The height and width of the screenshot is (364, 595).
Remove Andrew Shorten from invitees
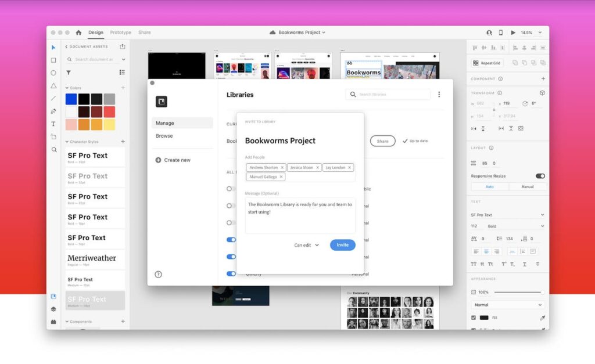[x=282, y=168]
